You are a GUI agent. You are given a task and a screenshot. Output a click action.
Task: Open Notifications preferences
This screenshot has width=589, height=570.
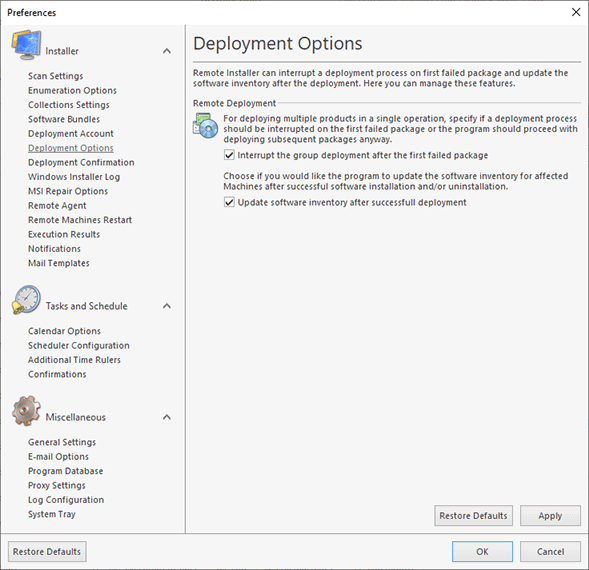tap(54, 249)
